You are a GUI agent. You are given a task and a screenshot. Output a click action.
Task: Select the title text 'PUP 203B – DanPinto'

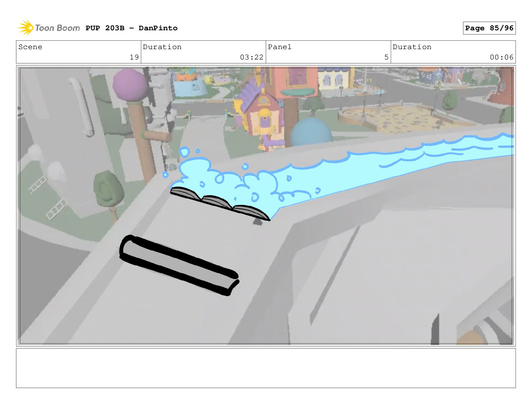coord(131,28)
